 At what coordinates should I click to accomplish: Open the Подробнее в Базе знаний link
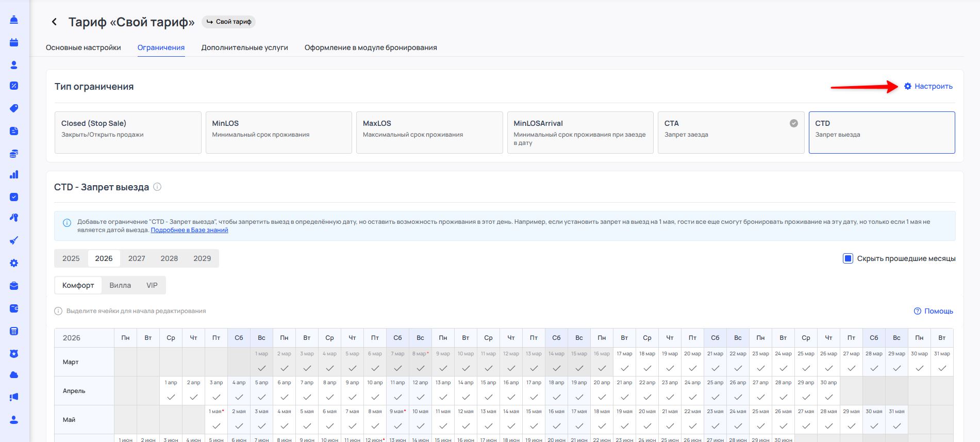pyautogui.click(x=189, y=230)
